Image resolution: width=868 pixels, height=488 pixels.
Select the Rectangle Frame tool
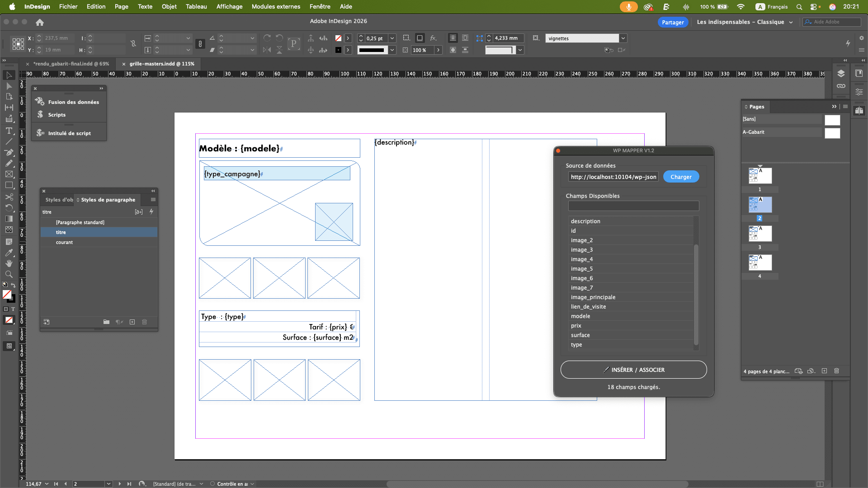pyautogui.click(x=9, y=174)
